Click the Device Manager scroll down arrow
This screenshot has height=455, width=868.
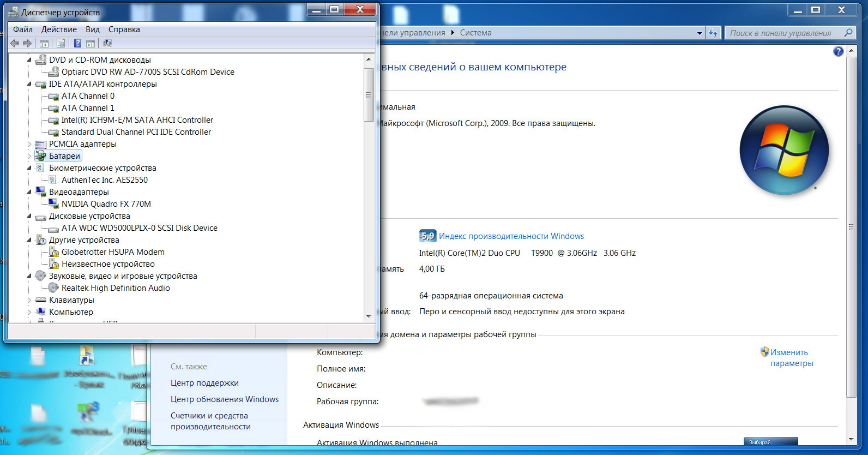click(x=369, y=316)
